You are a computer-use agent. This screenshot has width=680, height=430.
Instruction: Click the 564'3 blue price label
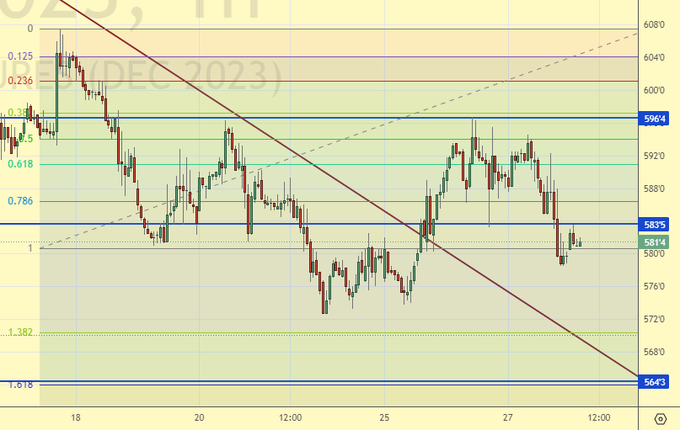pos(656,382)
